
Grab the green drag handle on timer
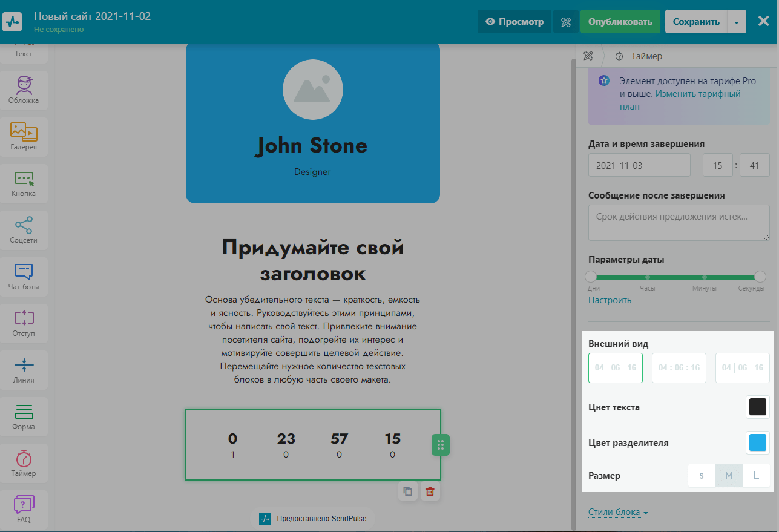(441, 445)
